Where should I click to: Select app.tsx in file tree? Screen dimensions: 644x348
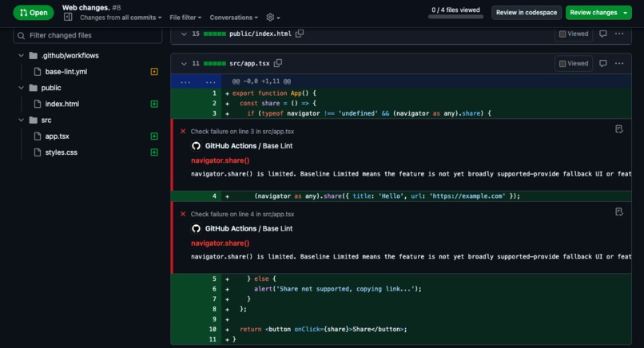coord(57,136)
